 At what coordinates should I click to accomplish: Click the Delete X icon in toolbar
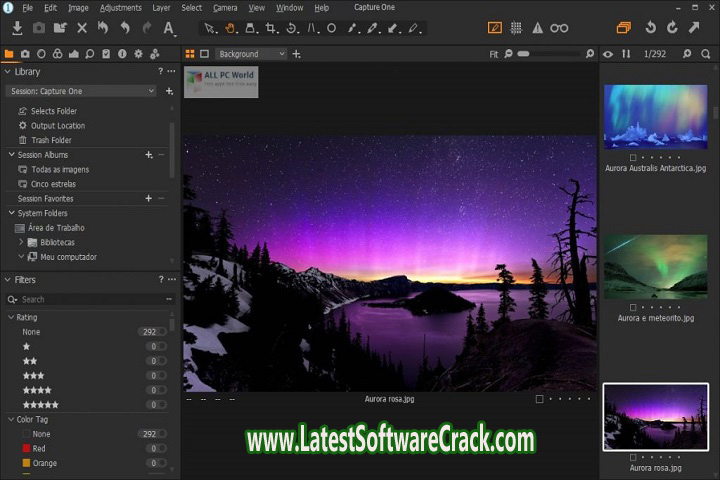point(82,28)
